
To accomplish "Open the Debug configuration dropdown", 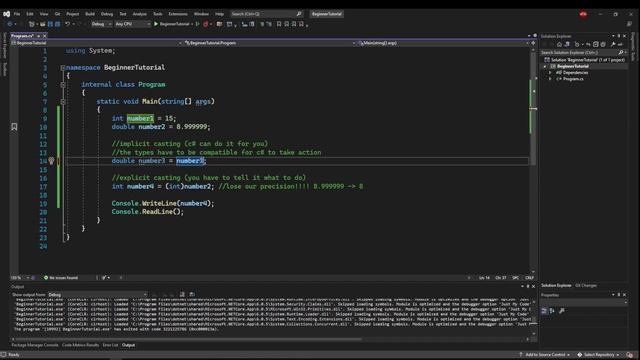I will coord(101,24).
